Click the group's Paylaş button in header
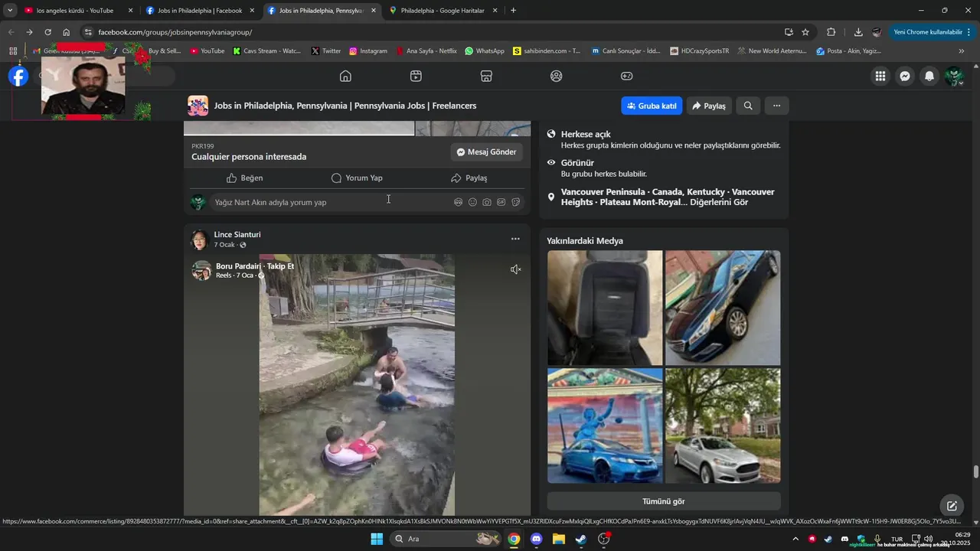 click(709, 106)
